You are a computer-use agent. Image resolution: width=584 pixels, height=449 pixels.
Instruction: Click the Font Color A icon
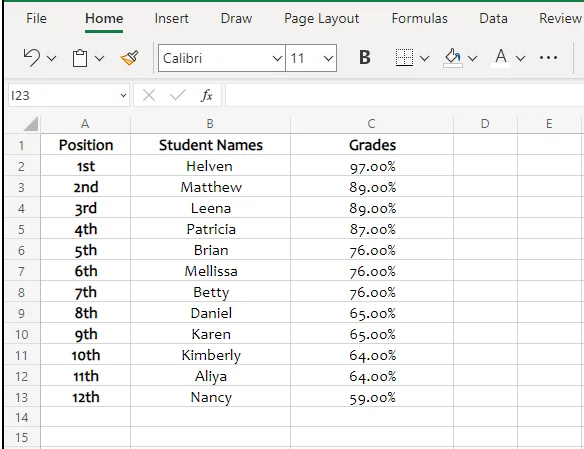[x=501, y=58]
